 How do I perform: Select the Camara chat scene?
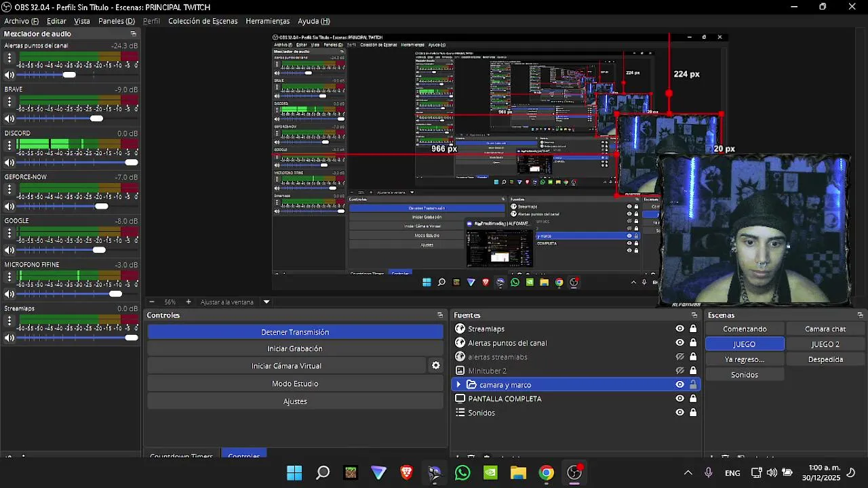click(x=825, y=329)
